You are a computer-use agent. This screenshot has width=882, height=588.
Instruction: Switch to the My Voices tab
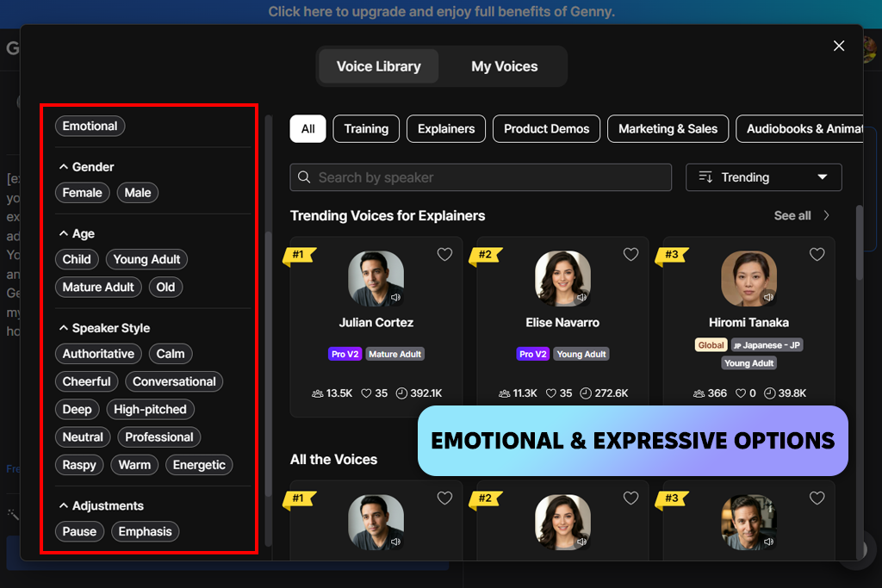click(x=505, y=66)
